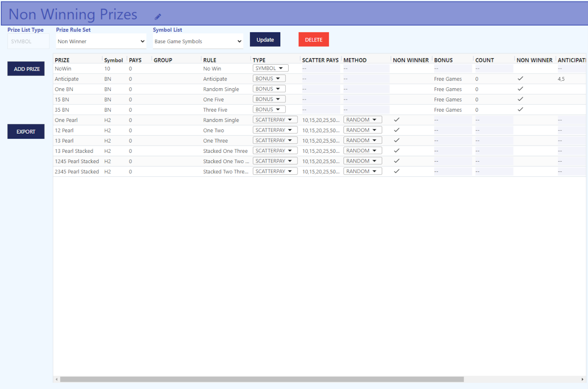
Task: Toggle the Non Winner checkmark for 2345 Pearl Stacked
Action: 396,171
